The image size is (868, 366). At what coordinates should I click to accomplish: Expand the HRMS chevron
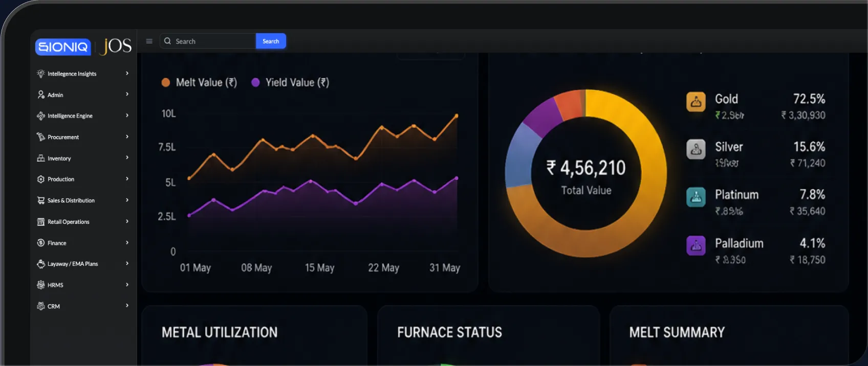(x=127, y=285)
